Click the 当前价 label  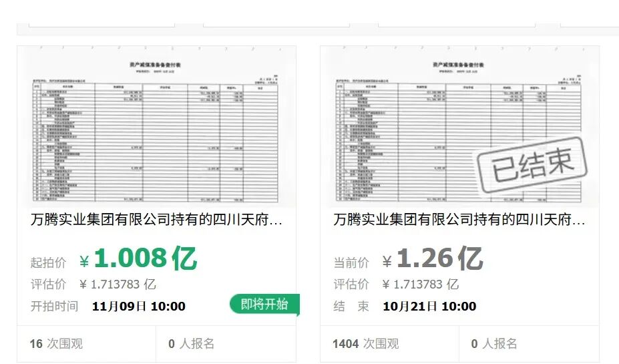pos(351,262)
